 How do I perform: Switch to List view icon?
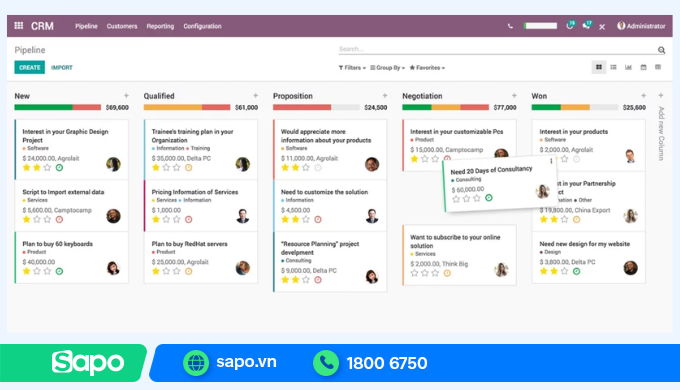[613, 67]
